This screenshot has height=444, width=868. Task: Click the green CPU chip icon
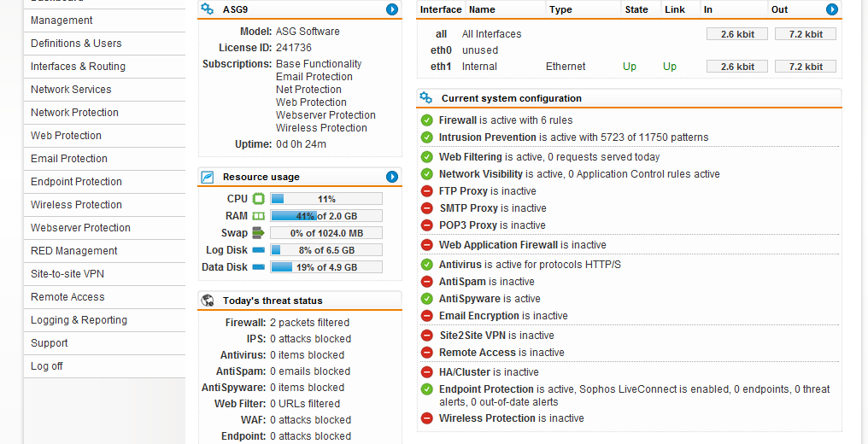(x=258, y=199)
